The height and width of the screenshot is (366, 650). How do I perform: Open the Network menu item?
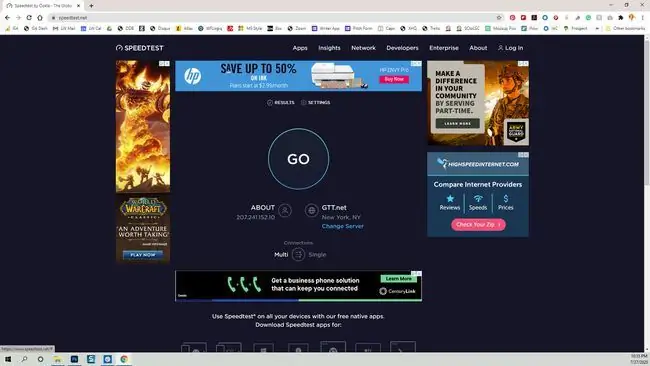click(x=363, y=48)
